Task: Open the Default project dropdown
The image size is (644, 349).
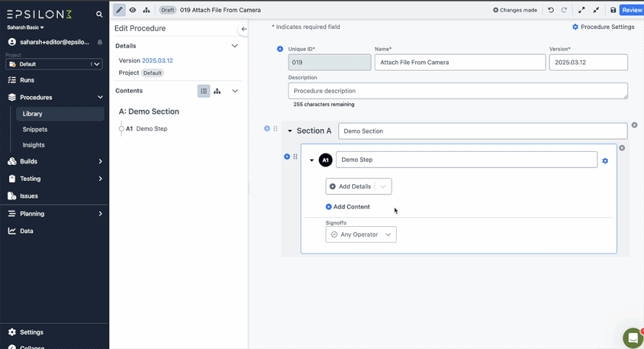Action: 54,64
